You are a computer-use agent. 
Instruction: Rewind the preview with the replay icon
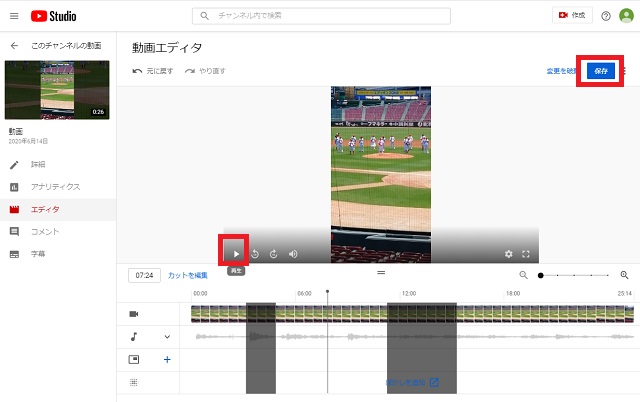pos(255,254)
